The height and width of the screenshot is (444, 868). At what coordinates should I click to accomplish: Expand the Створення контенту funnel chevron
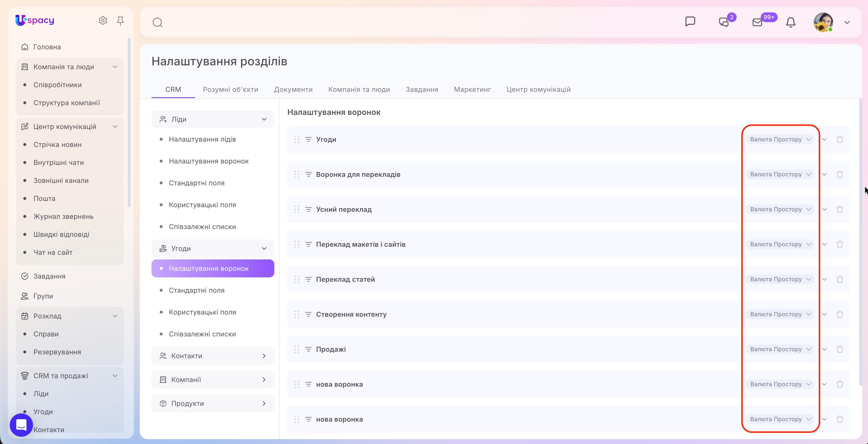point(824,314)
